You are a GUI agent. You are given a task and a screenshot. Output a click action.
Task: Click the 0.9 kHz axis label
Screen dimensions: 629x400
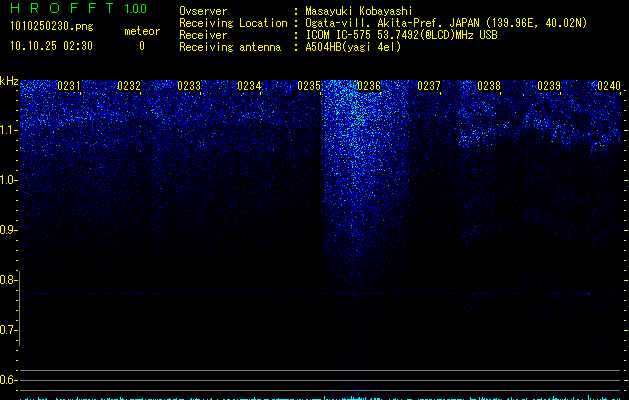point(8,230)
